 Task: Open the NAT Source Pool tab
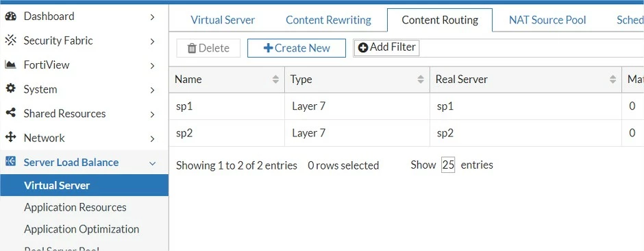(547, 20)
